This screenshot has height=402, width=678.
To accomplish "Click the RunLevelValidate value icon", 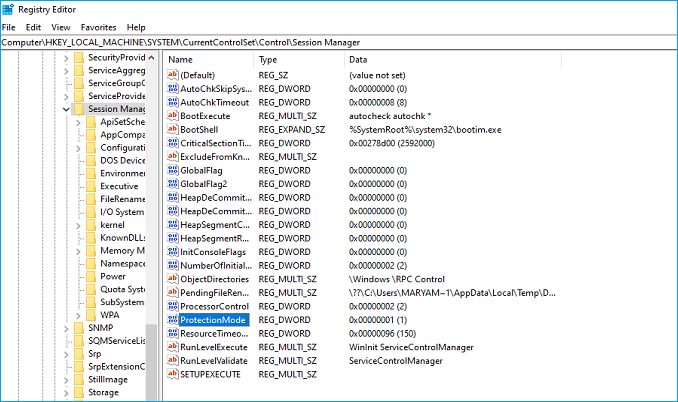I will point(173,361).
